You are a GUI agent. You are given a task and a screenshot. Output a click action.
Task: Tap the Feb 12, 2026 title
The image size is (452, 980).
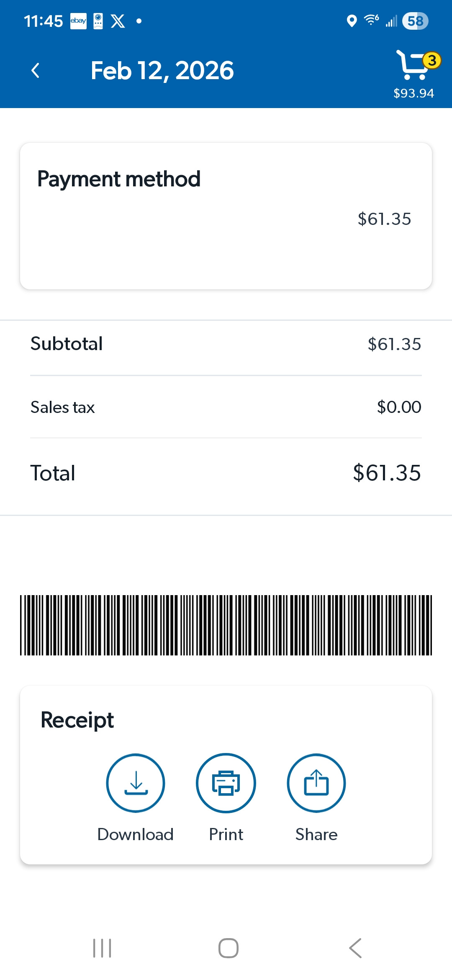tap(162, 70)
